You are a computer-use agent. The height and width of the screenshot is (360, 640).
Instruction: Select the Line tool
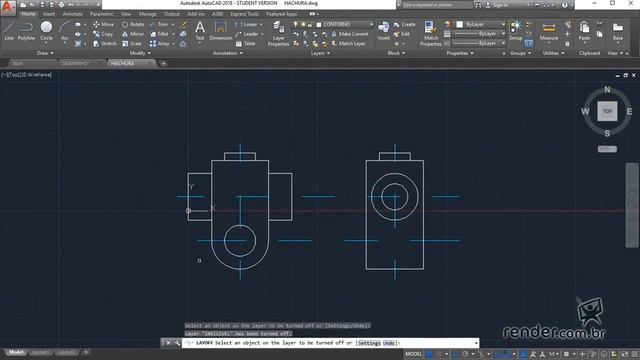click(9, 31)
